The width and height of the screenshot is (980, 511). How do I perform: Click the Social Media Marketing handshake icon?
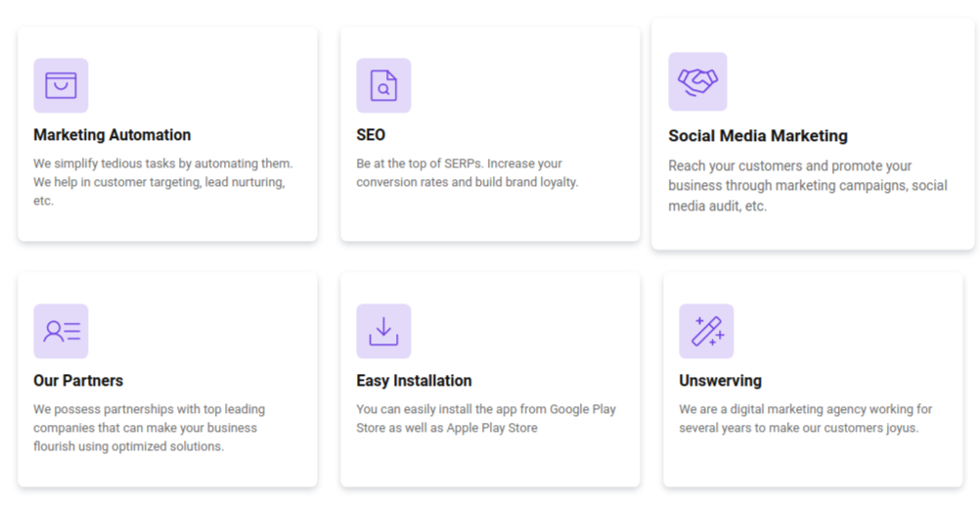[x=697, y=81]
